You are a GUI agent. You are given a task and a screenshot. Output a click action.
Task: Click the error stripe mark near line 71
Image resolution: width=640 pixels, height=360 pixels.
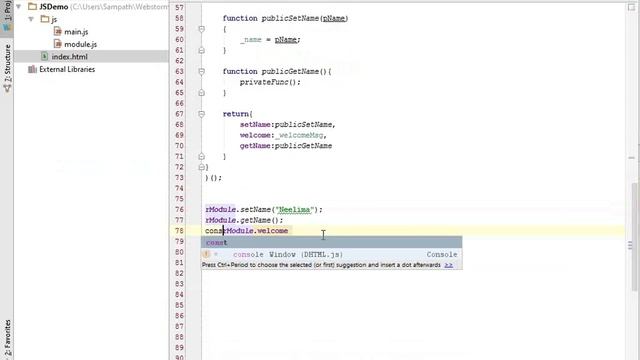(x=631, y=158)
